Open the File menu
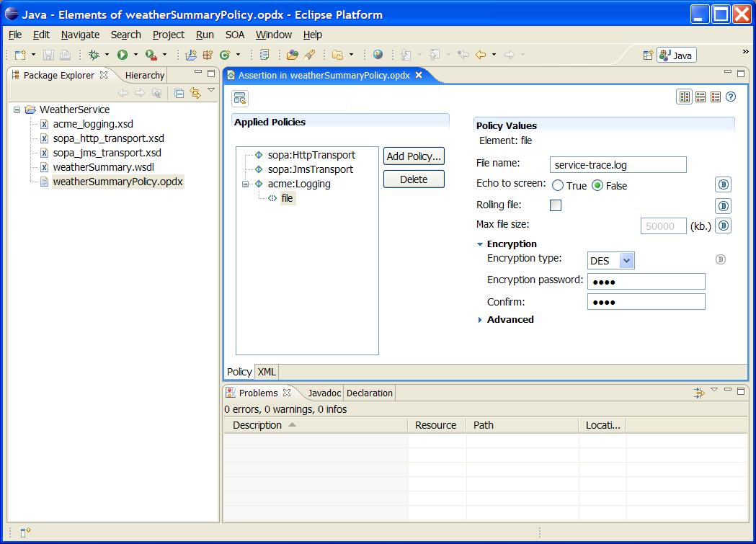The width and height of the screenshot is (756, 544). tap(15, 35)
